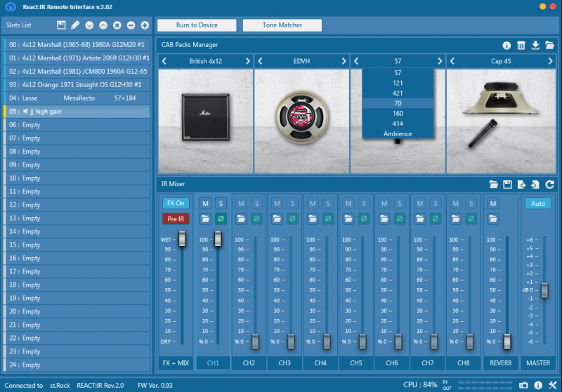Open the camera screenshot icon in status bar
562x392 pixels.
click(523, 385)
